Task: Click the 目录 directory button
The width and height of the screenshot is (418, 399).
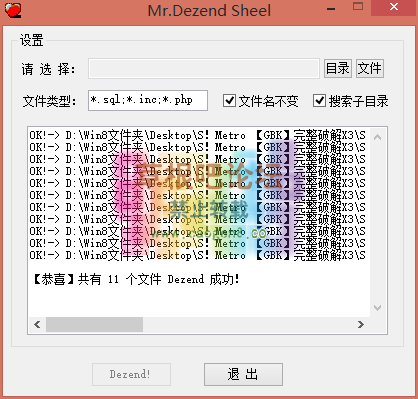Action: 338,69
